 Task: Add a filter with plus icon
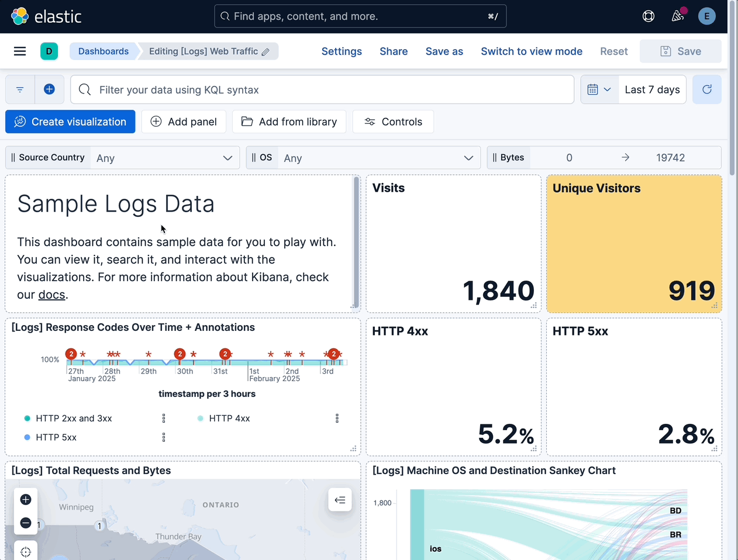[x=50, y=89]
